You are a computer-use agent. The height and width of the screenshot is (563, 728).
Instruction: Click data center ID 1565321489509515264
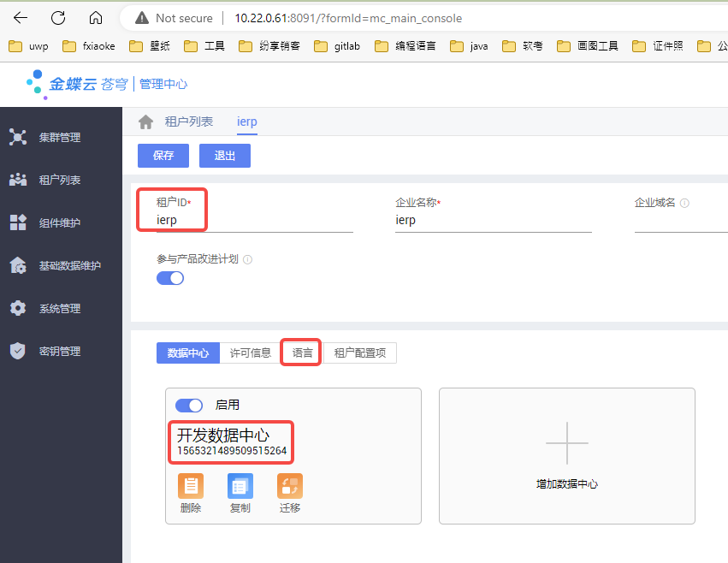click(232, 451)
